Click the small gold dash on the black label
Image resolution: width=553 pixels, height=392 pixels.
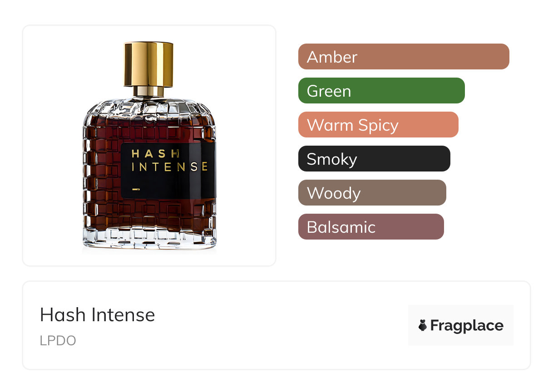click(135, 188)
